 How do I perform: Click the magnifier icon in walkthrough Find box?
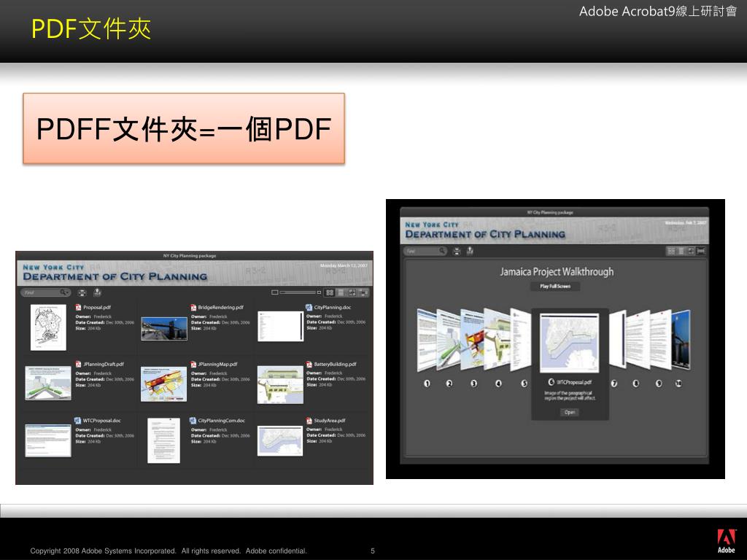tap(443, 251)
